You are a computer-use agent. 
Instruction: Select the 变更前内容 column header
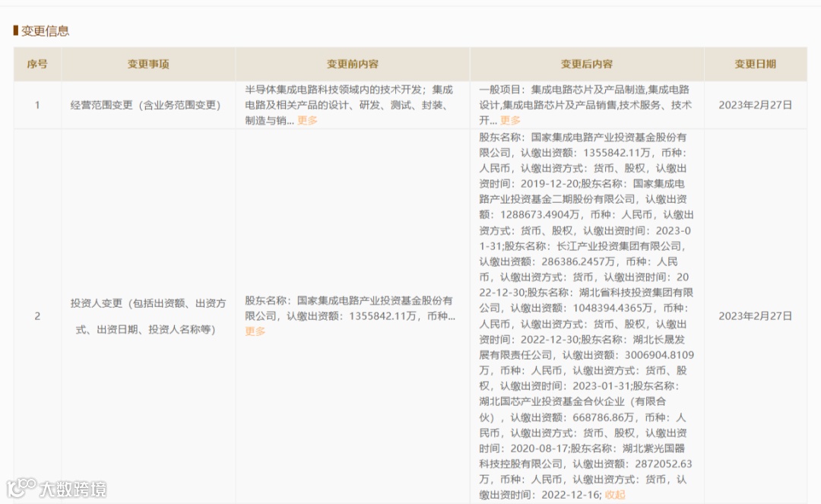pos(353,64)
